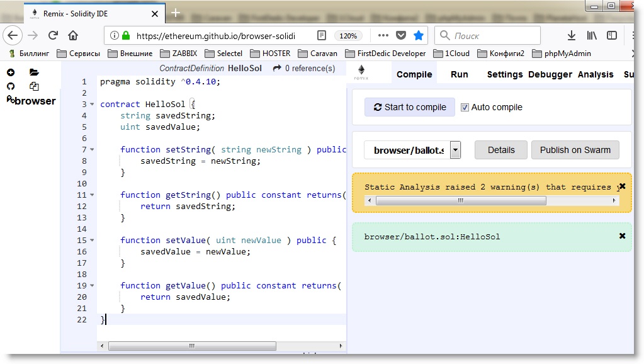Screen dimensions: 644x364
Task: Click the blue bookmark star
Action: (x=419, y=36)
